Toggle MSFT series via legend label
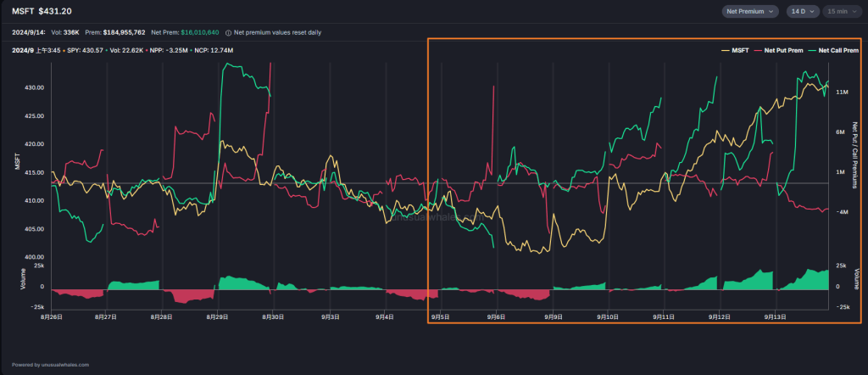 741,51
